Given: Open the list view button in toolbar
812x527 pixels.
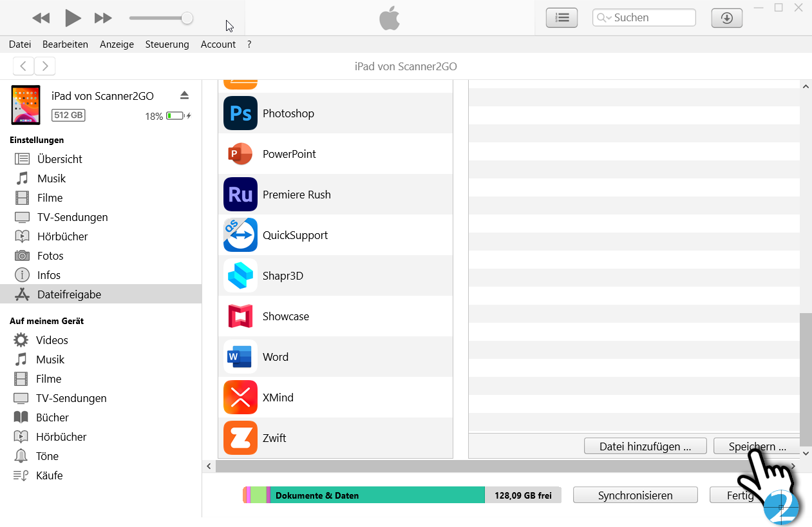Looking at the screenshot, I should 562,18.
